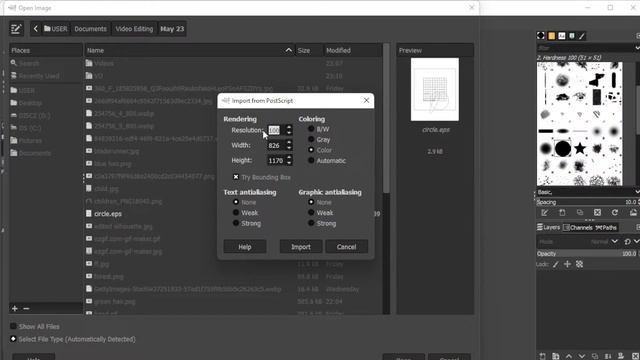Switch to the Layers tab
This screenshot has width=640, height=360.
[x=549, y=227]
